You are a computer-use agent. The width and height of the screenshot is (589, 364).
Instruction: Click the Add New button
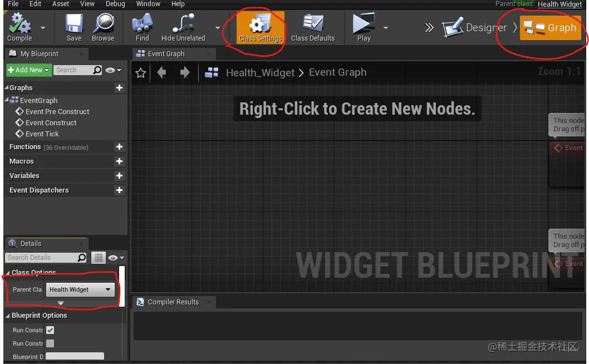tap(29, 70)
